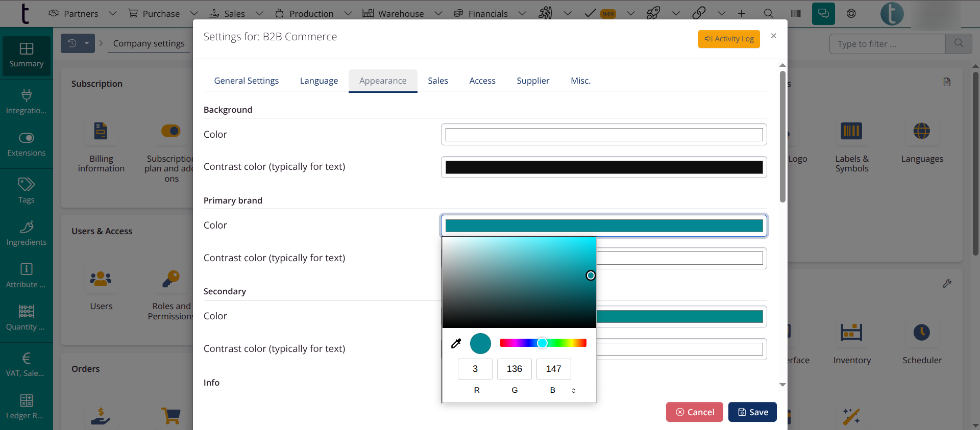The width and height of the screenshot is (980, 430).
Task: Open the Activity Log
Action: (729, 39)
